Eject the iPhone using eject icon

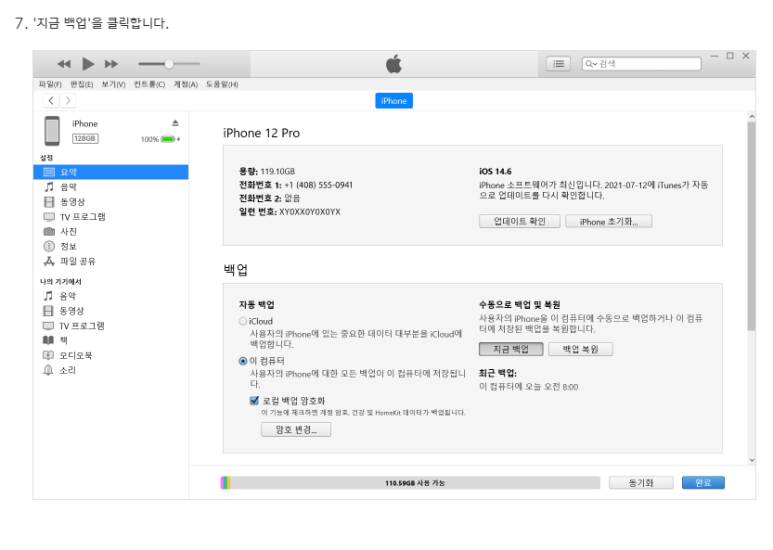tap(175, 123)
